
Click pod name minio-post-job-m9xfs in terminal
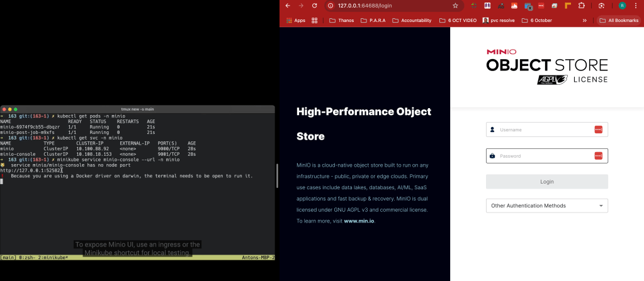click(x=27, y=133)
